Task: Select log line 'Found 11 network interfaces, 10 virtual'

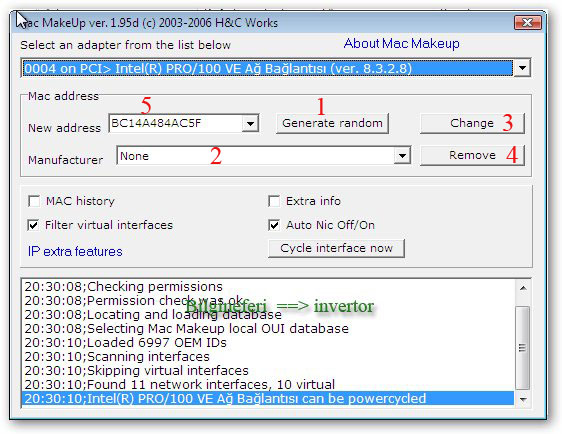Action: [x=268, y=385]
